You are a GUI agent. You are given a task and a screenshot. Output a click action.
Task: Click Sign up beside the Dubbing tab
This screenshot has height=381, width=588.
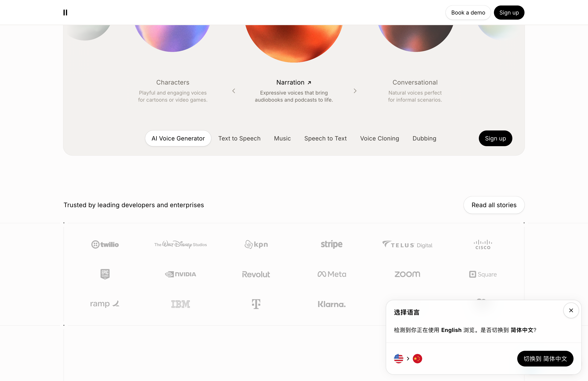click(495, 138)
